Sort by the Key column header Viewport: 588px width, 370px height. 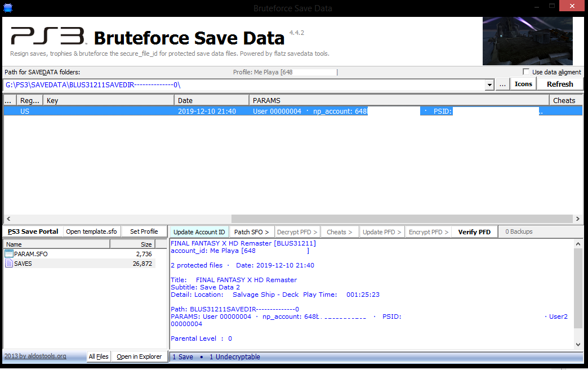click(108, 100)
